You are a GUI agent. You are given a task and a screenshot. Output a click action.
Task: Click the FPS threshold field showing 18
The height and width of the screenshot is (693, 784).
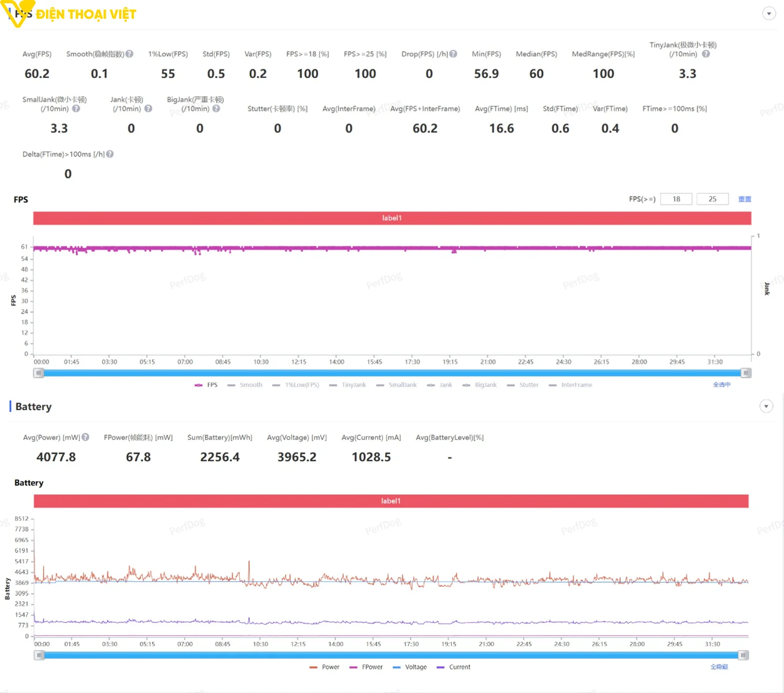[x=676, y=199]
